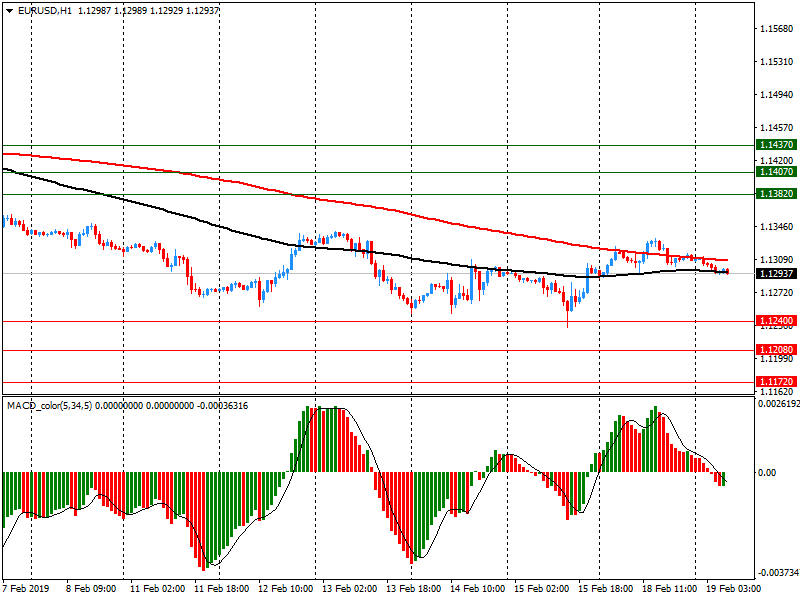Click the red 1.11720 support level label
Viewport: 800px width, 600px height.
coord(776,382)
